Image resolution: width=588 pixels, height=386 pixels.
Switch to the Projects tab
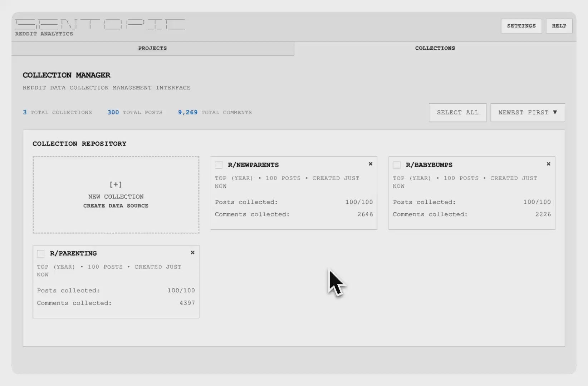pos(153,48)
